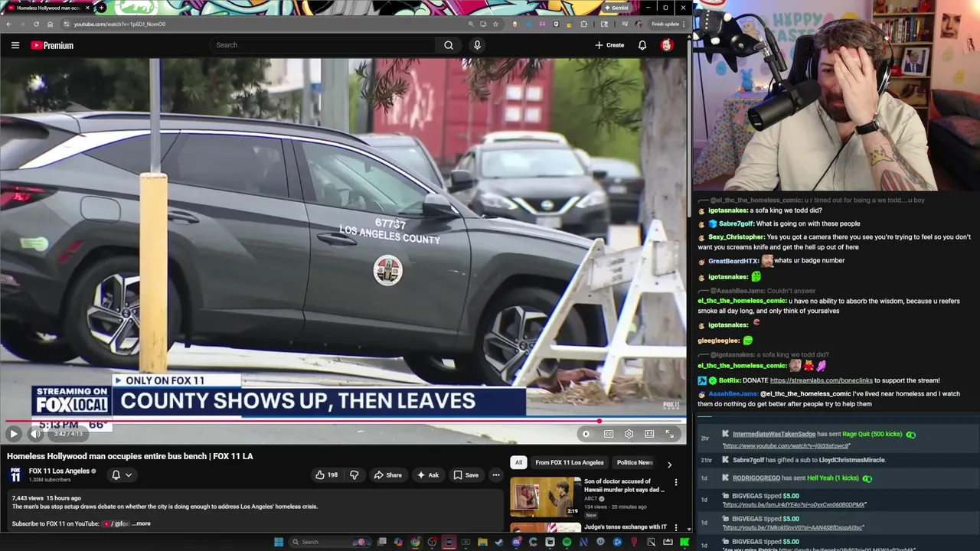Image resolution: width=980 pixels, height=551 pixels.
Task: Open the account avatar menu
Action: pos(666,45)
